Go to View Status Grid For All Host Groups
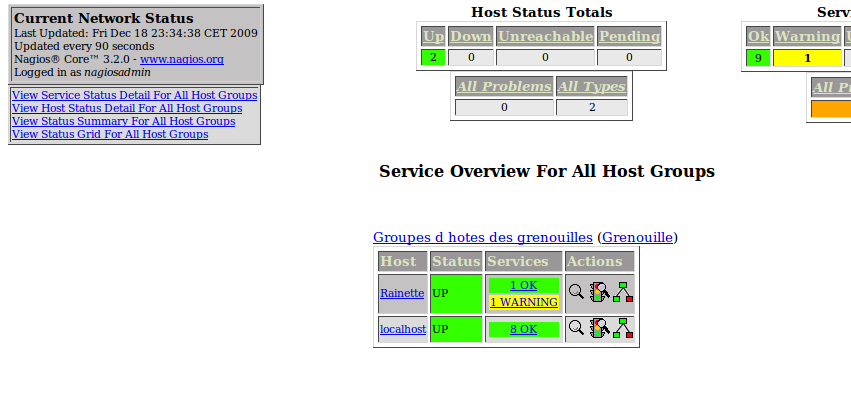 tap(110, 134)
